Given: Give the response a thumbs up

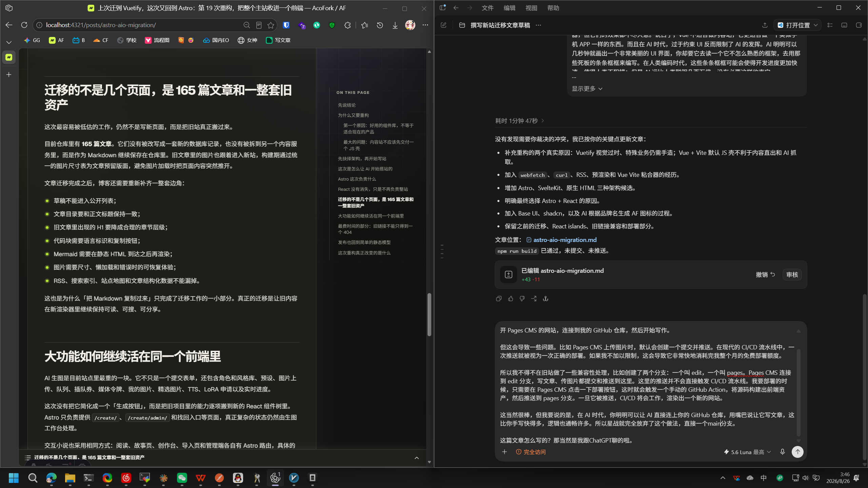Looking at the screenshot, I should pyautogui.click(x=511, y=299).
